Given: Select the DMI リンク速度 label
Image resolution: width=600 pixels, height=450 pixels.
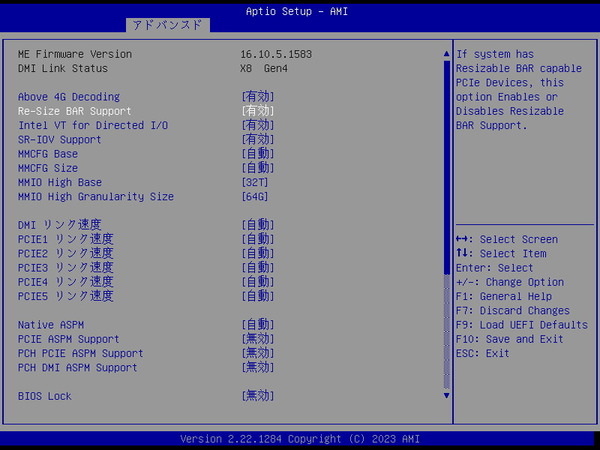Looking at the screenshot, I should pyautogui.click(x=60, y=225).
